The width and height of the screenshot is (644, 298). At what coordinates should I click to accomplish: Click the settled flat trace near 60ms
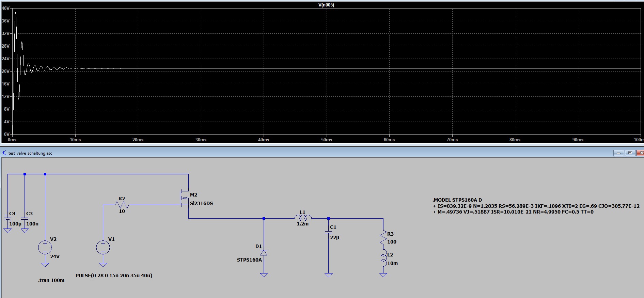pos(389,68)
